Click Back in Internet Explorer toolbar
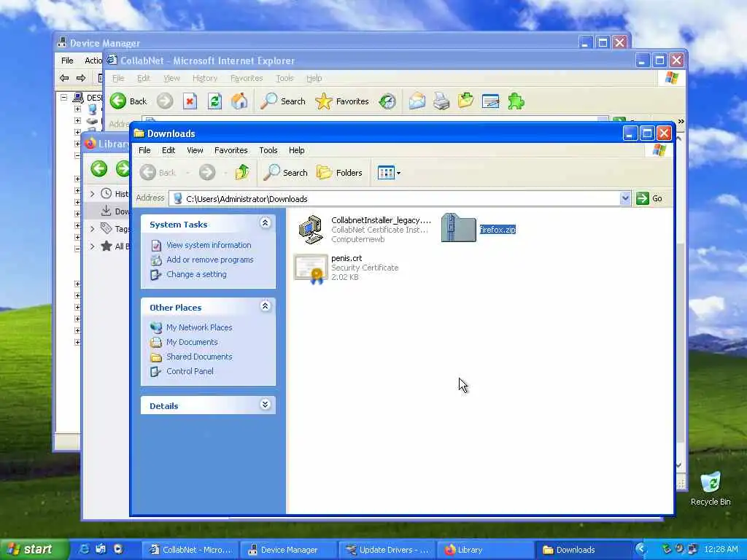747x560 pixels. pyautogui.click(x=128, y=101)
